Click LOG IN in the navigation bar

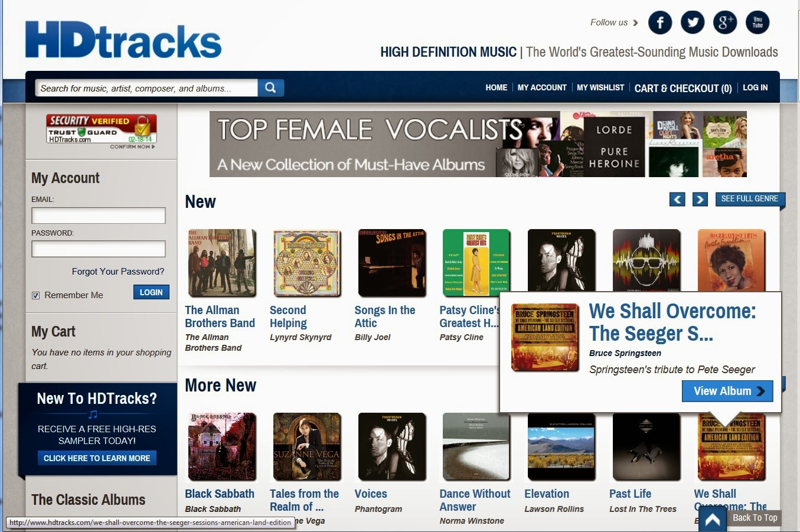(755, 87)
